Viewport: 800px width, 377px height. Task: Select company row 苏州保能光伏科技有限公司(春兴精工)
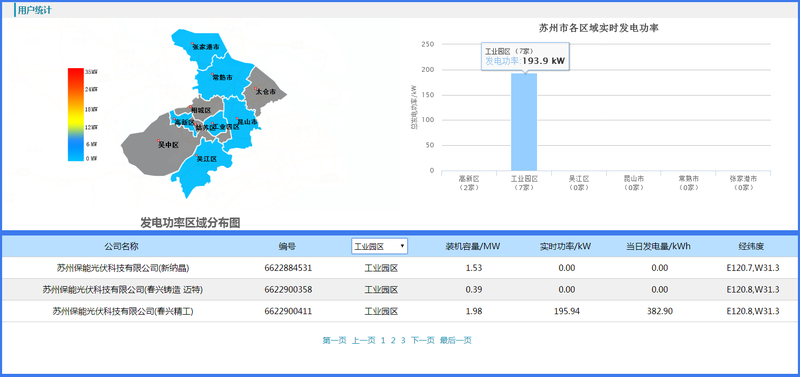(400, 311)
